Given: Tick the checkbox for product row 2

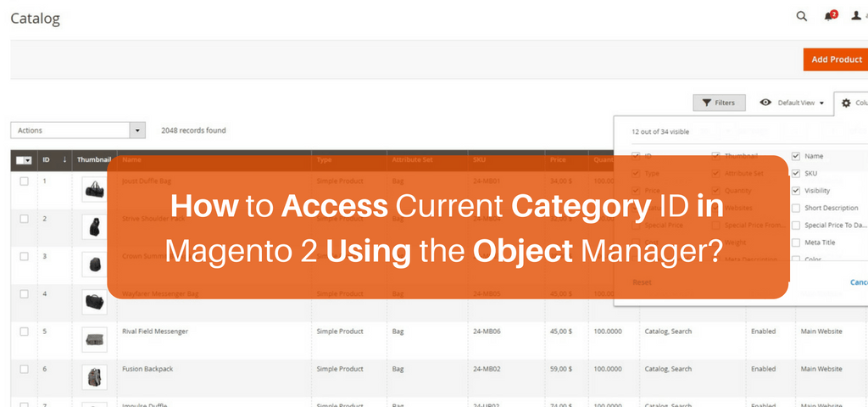Looking at the screenshot, I should click(24, 219).
